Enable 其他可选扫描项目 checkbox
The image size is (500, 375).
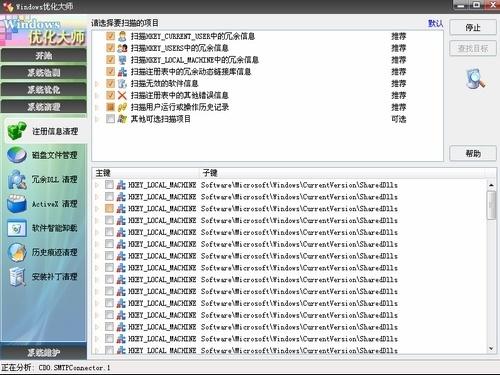pos(110,119)
